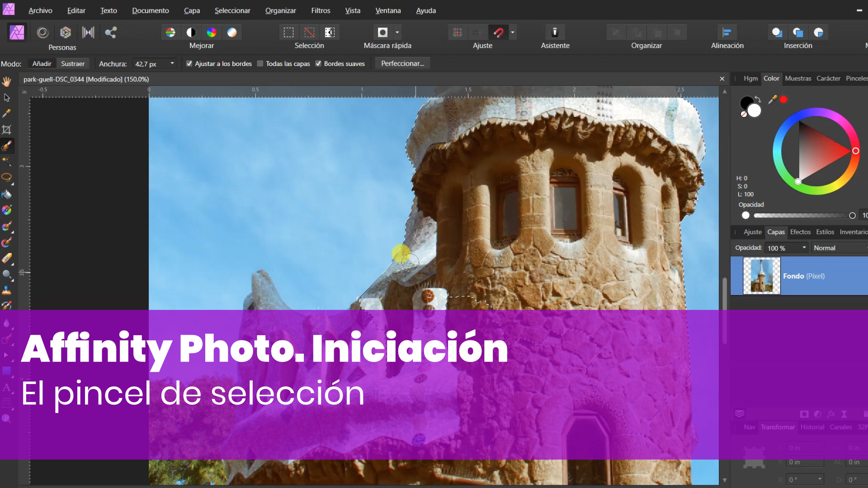Close the park-guell document tab
Screen dimensions: 868x488
click(722, 79)
